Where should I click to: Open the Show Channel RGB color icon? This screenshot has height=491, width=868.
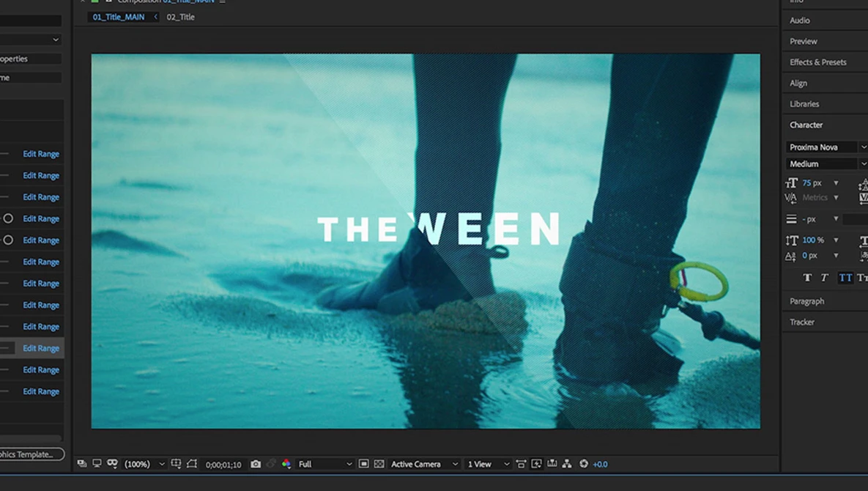click(286, 464)
